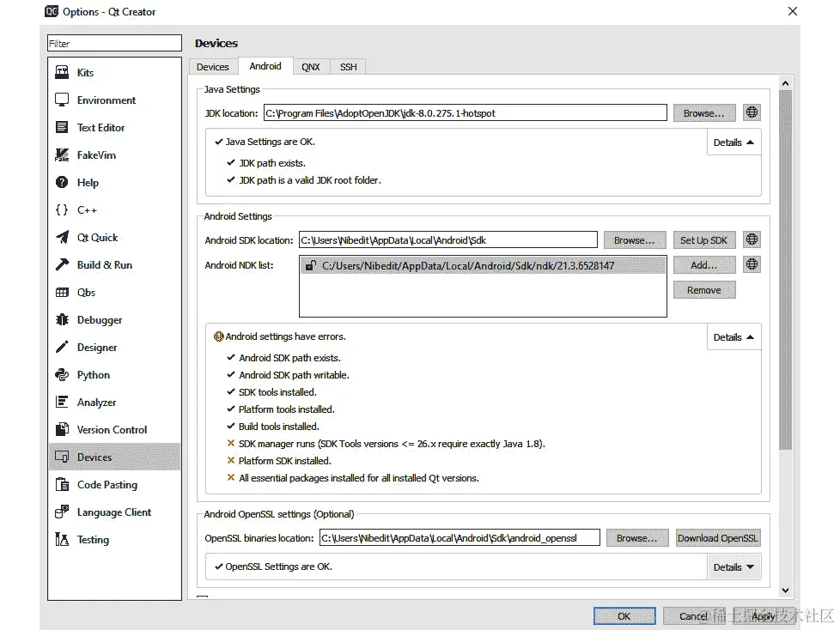Switch to the QNX tab
The width and height of the screenshot is (840, 630).
(x=311, y=67)
